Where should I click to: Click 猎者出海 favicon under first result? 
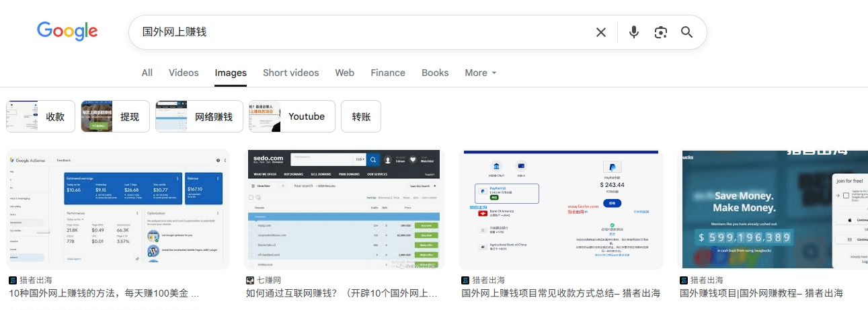click(x=13, y=280)
